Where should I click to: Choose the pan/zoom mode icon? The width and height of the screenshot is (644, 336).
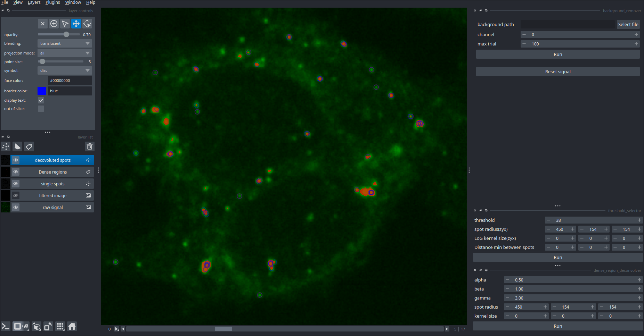click(x=76, y=24)
